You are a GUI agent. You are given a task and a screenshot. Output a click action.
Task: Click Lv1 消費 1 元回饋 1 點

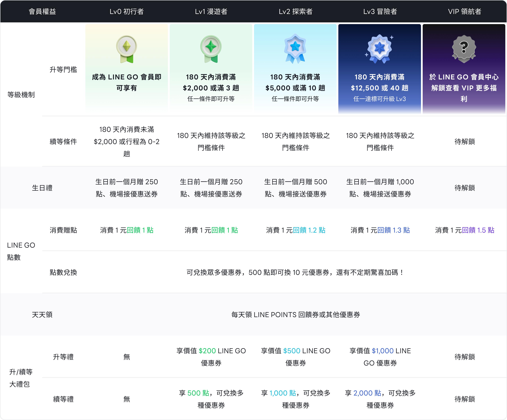[211, 230]
